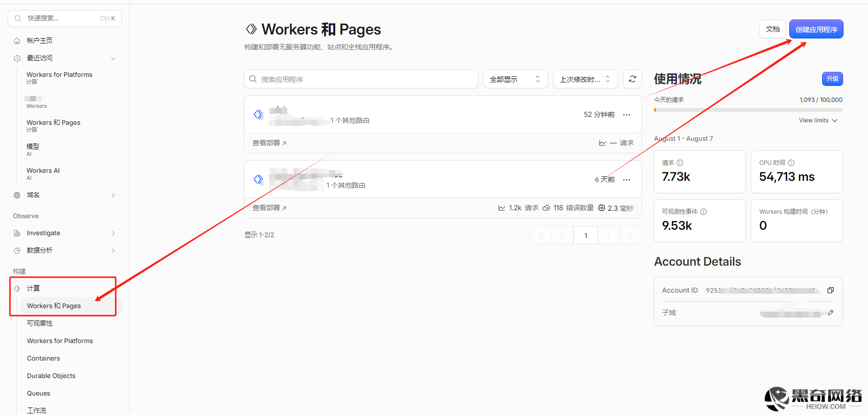This screenshot has width=868, height=415.
Task: Click the 计算 diamond icon in sidebar
Action: pos(17,289)
